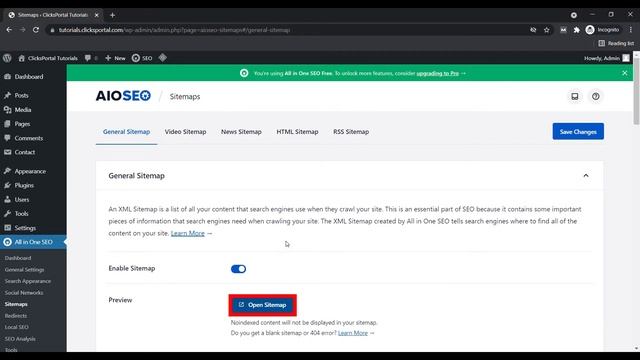Open Redirects submenu item
This screenshot has height=360, width=640.
[x=16, y=316]
